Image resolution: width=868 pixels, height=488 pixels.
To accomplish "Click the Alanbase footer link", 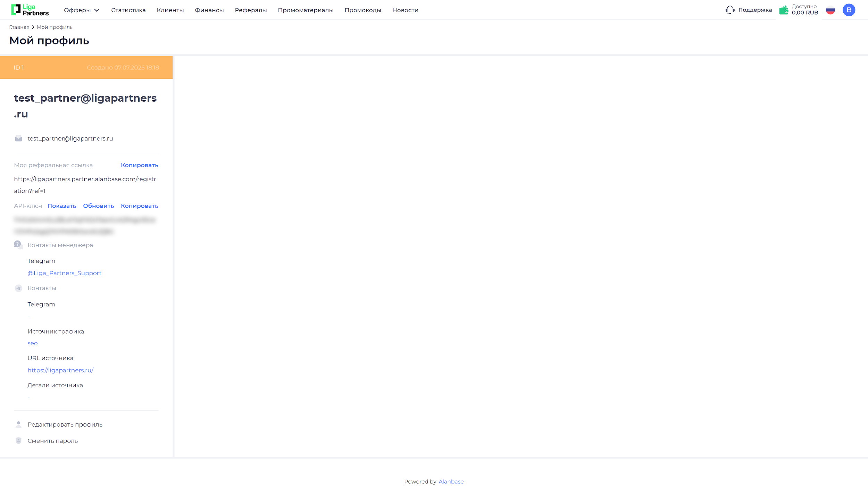I will tap(451, 481).
